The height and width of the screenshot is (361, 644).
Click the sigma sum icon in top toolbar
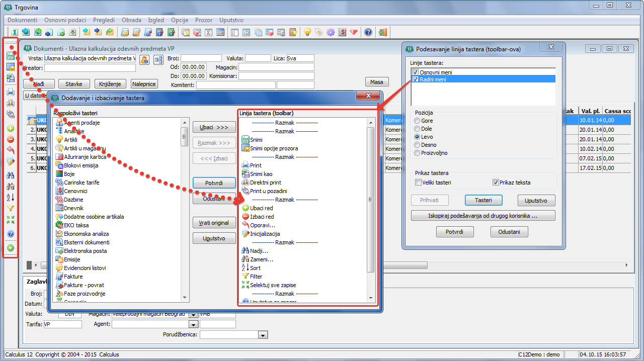click(x=209, y=32)
